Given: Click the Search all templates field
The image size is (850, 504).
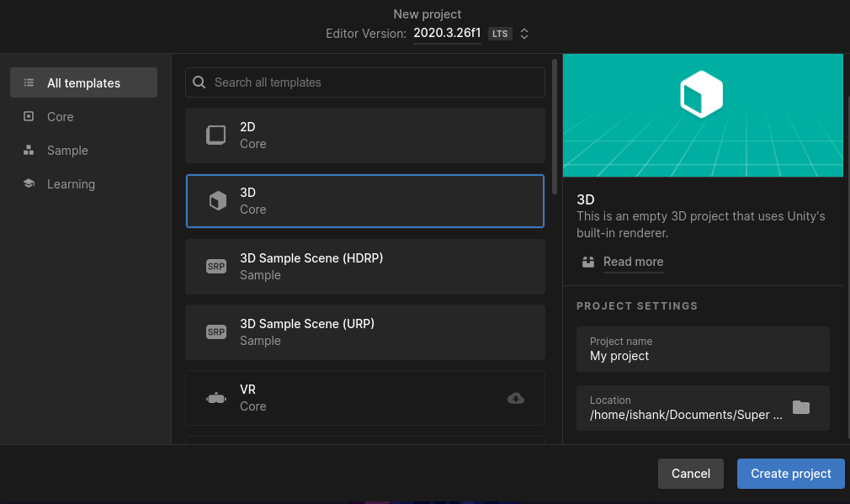Looking at the screenshot, I should [x=365, y=82].
